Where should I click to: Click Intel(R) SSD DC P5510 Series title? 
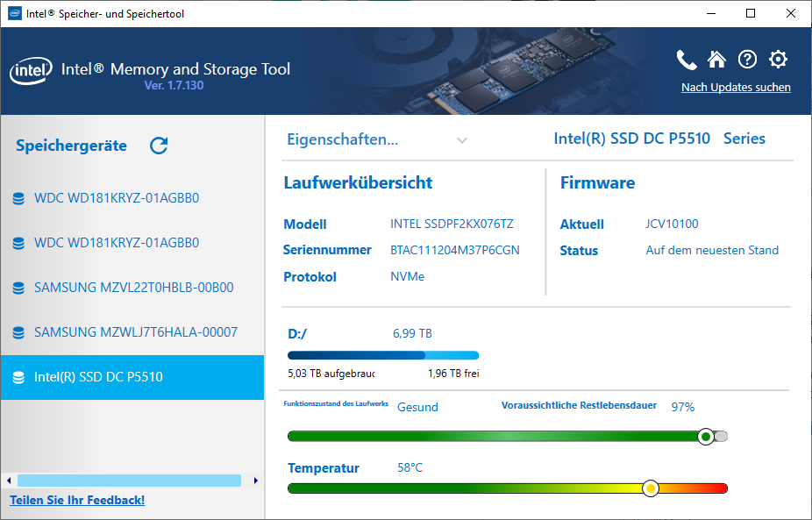point(659,139)
